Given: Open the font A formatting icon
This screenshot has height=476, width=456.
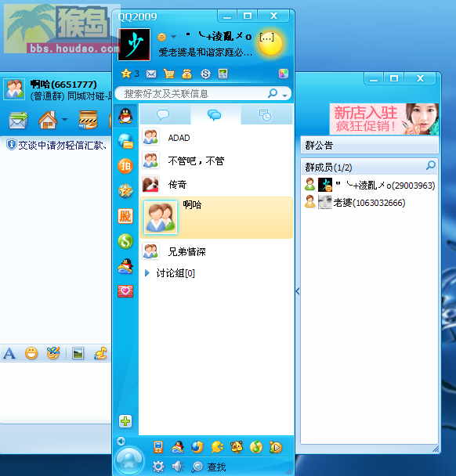Looking at the screenshot, I should click(x=9, y=353).
